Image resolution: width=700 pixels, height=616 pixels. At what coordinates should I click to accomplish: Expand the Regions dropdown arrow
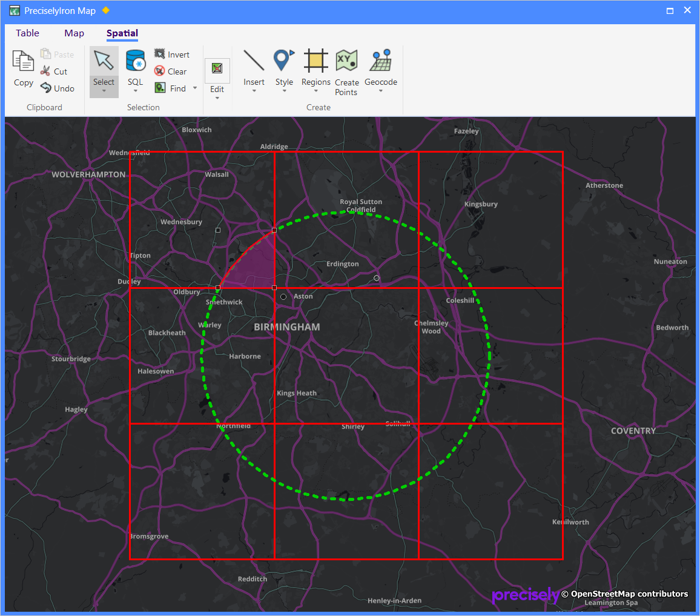click(x=315, y=91)
